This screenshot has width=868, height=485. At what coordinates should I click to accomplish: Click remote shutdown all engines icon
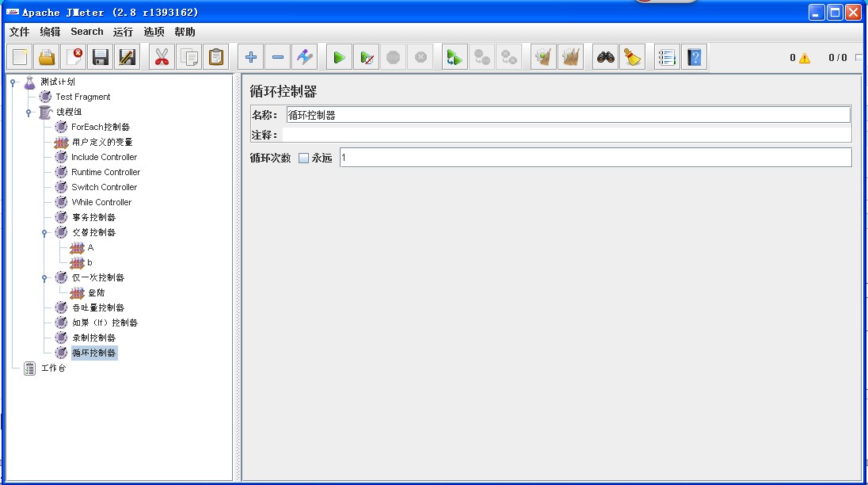coord(508,57)
